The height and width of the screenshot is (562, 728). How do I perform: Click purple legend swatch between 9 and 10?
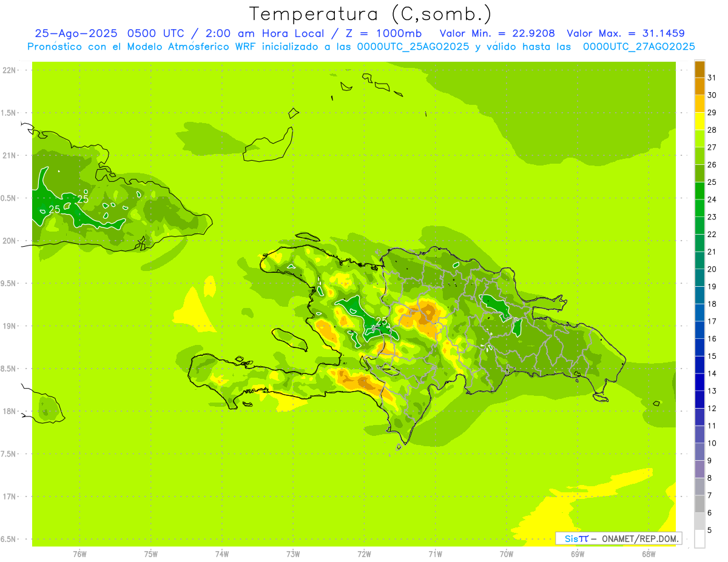pos(699,452)
